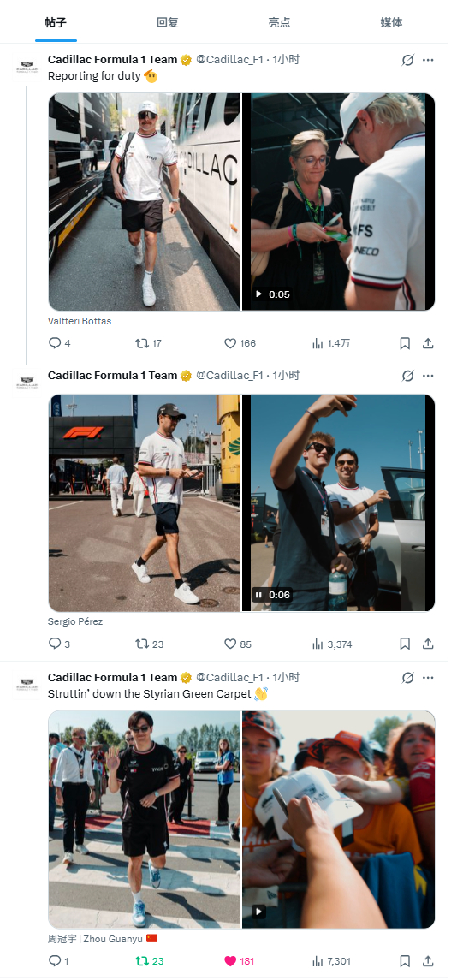Open more options on Sergio Pérez post
463x980 pixels.
(428, 376)
